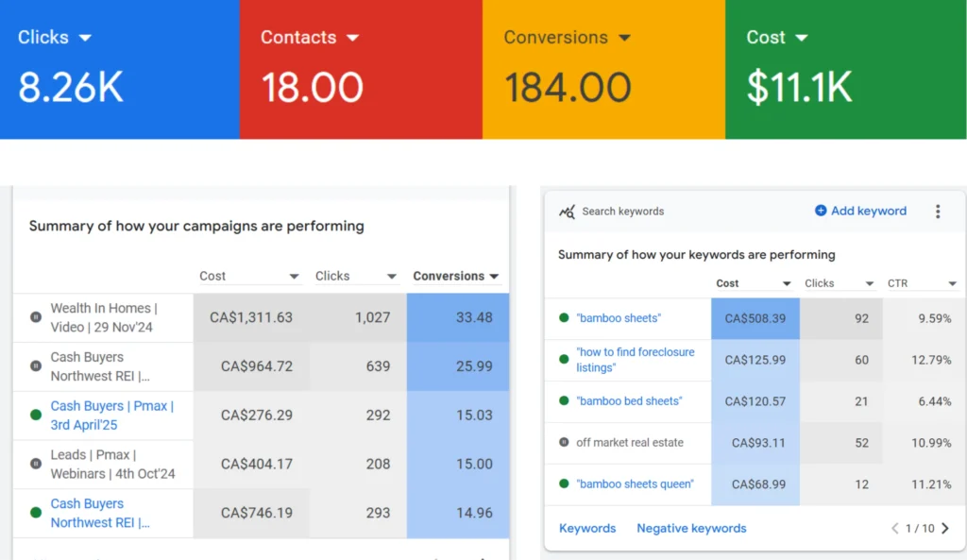
Task: Select the Keywords tab link
Action: coord(587,529)
